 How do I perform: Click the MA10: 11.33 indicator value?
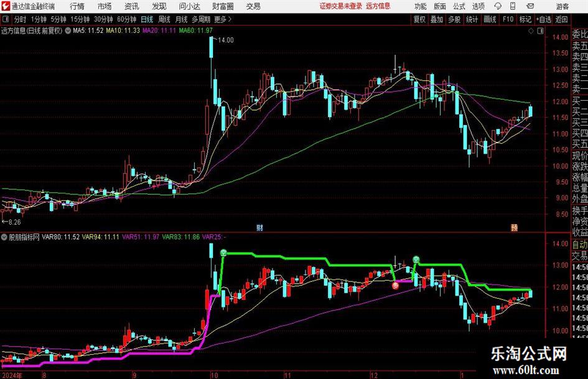tap(123, 30)
